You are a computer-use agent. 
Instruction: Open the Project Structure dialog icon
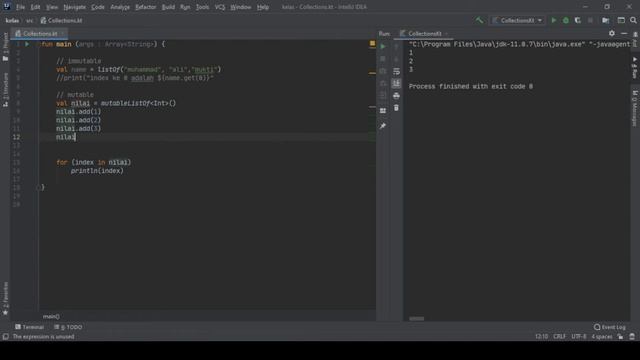tap(606, 20)
